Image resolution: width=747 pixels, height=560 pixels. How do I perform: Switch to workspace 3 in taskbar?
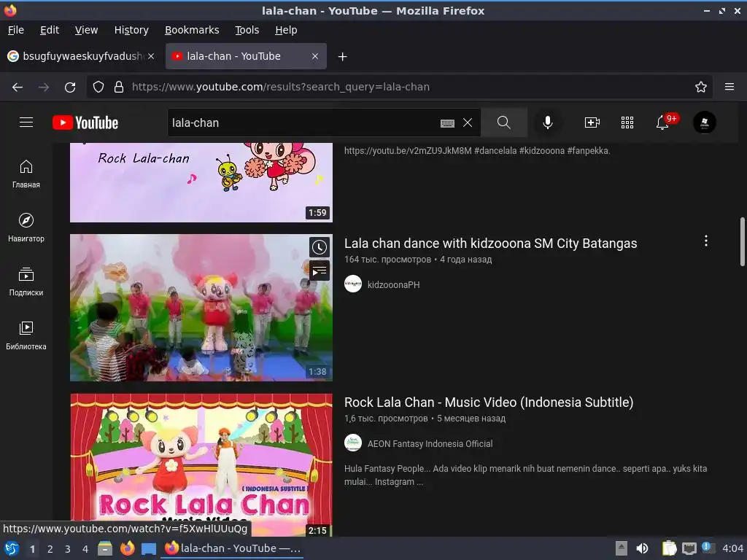coord(68,549)
